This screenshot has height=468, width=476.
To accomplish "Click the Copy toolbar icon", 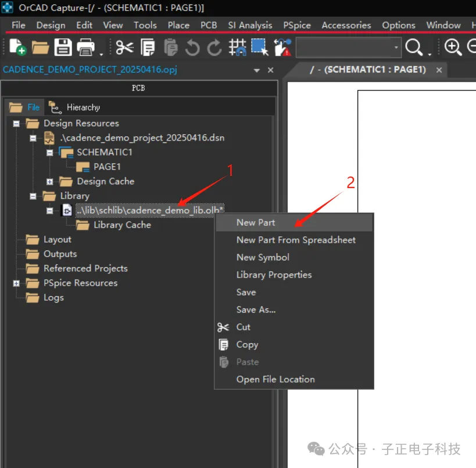I will (x=148, y=47).
